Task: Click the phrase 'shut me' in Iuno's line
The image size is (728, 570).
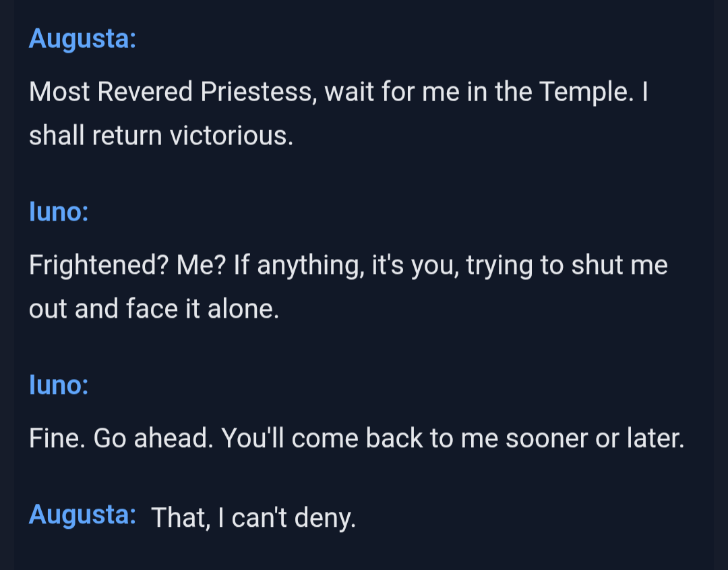Action: click(x=619, y=265)
